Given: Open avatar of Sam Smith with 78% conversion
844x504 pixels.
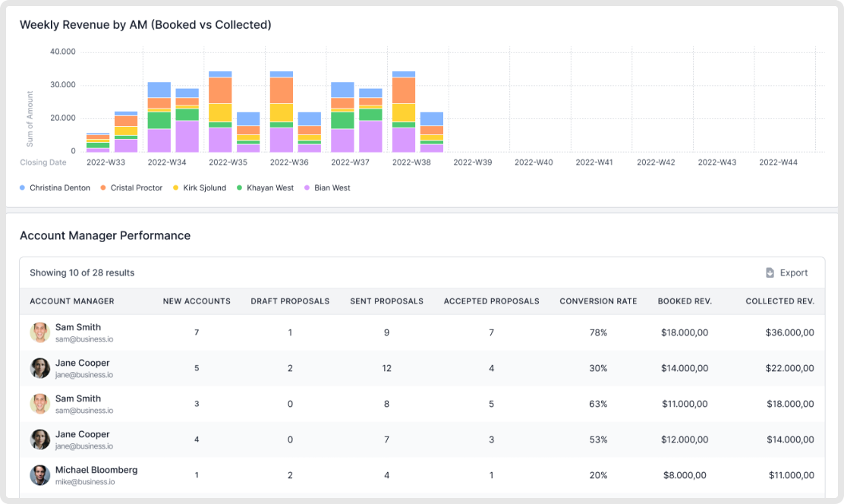Looking at the screenshot, I should pyautogui.click(x=39, y=332).
